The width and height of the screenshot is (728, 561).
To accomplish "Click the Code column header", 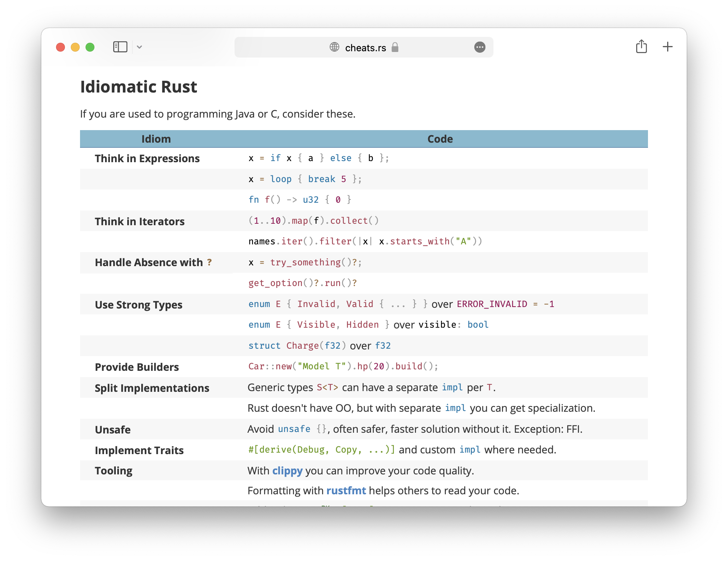I will pyautogui.click(x=439, y=139).
